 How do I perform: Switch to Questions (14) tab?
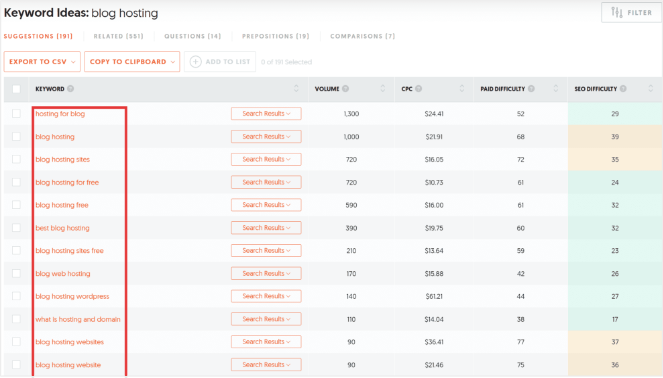(x=193, y=36)
